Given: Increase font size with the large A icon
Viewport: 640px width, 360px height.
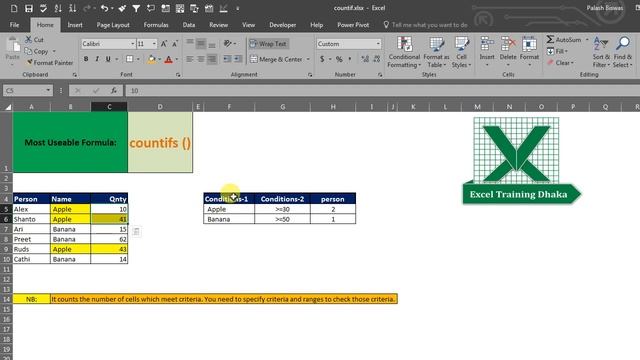Looking at the screenshot, I should (x=164, y=44).
